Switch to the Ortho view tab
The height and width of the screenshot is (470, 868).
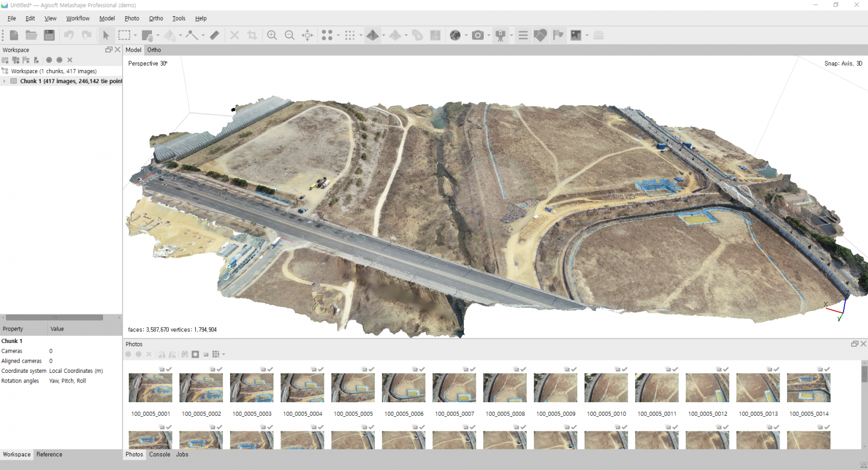154,50
